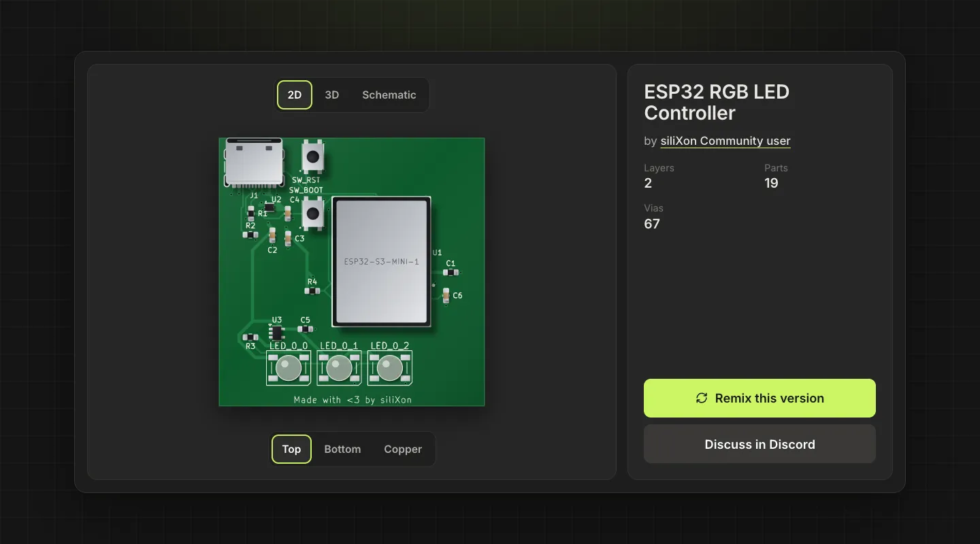The width and height of the screenshot is (980, 544).
Task: Click the Layers value '2'
Action: coord(648,183)
